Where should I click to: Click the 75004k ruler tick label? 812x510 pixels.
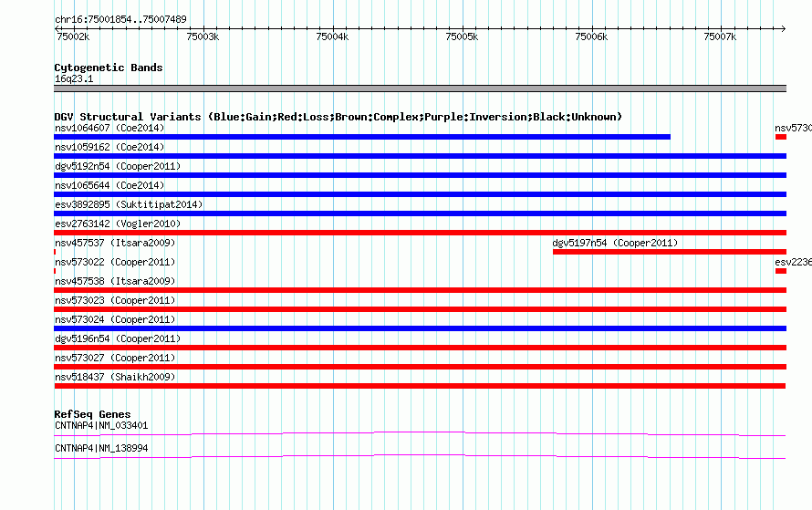[x=332, y=36]
